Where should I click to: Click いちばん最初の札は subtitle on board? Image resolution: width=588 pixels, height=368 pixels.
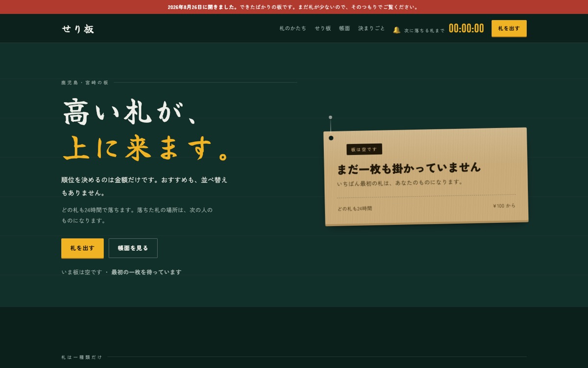click(400, 183)
